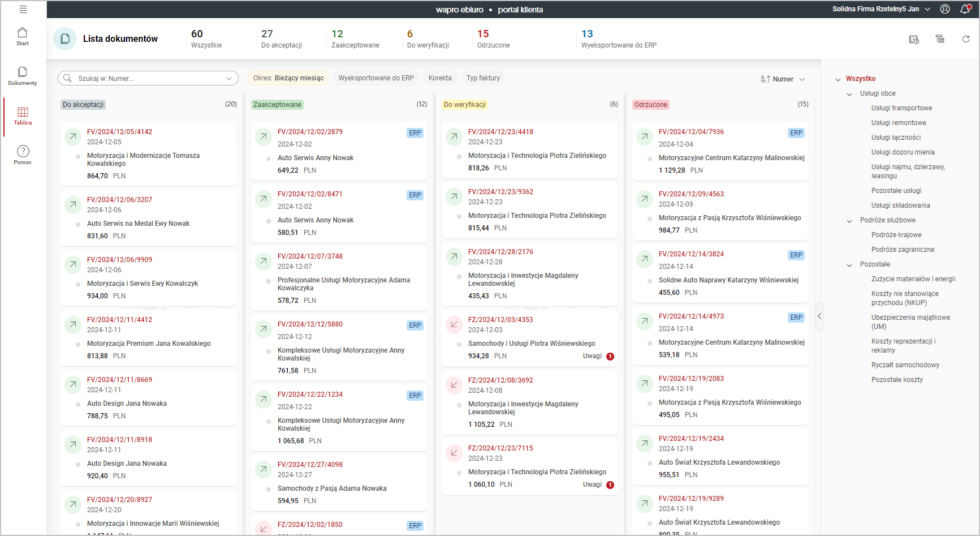Select Podróże zagraniczne category
Image resolution: width=980 pixels, height=536 pixels.
point(903,250)
